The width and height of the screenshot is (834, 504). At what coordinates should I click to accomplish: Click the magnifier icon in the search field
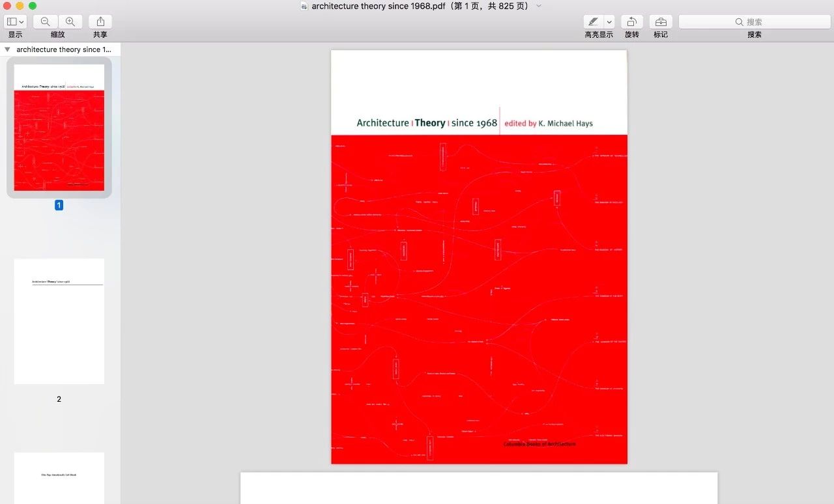click(x=739, y=21)
